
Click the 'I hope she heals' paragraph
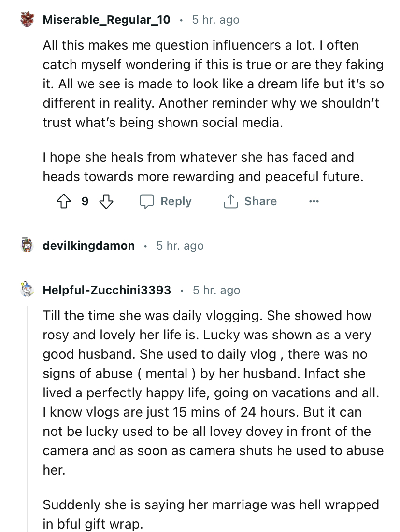(x=202, y=167)
